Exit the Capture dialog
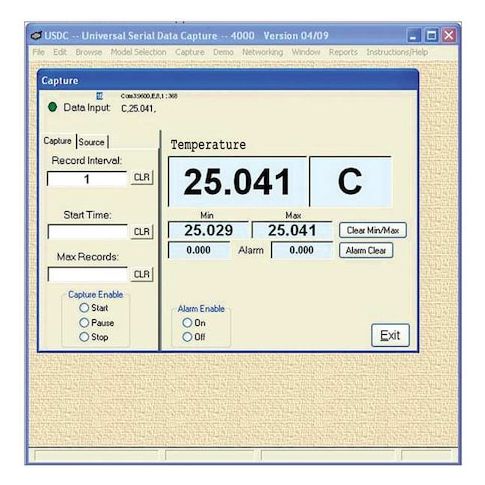 tap(390, 335)
